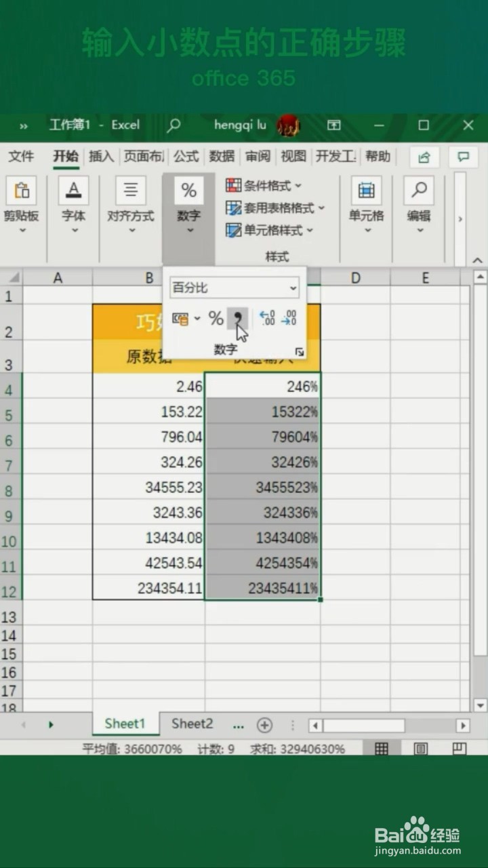Click the average 平均值: 3660070% readout

pos(132,749)
